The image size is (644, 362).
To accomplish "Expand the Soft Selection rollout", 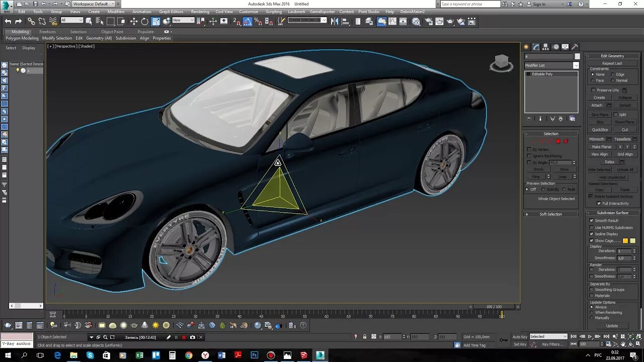I will (x=551, y=214).
